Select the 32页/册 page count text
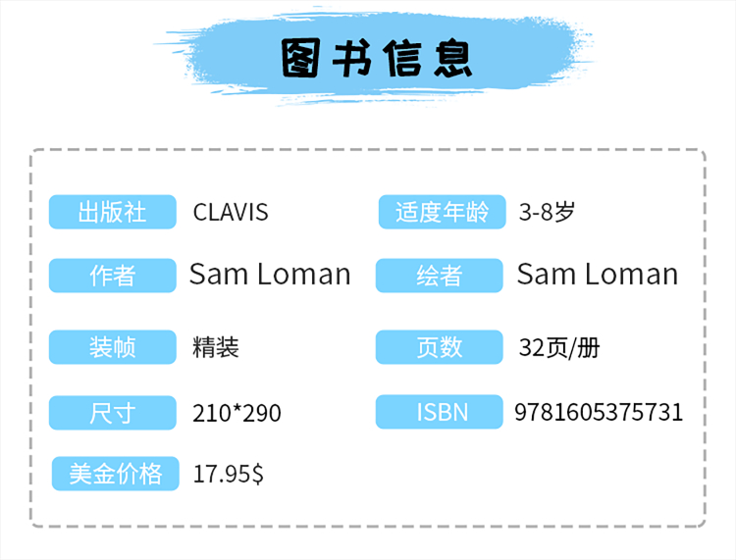The width and height of the screenshot is (736, 560). tap(558, 347)
